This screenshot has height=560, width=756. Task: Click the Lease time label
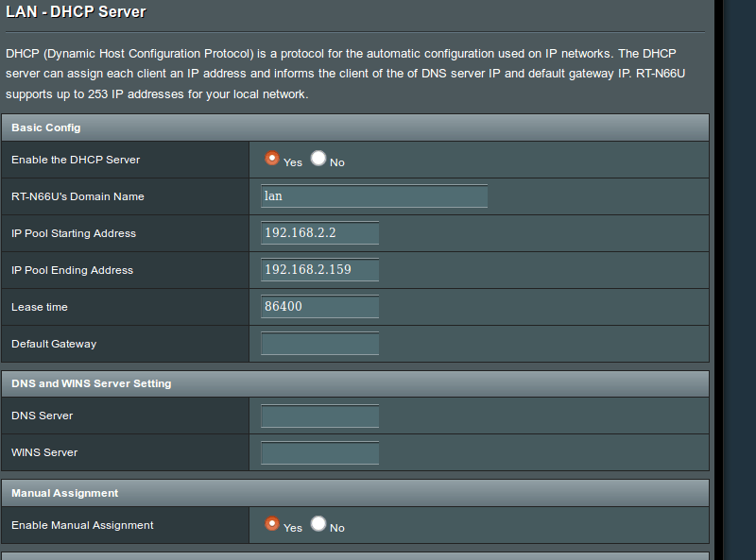tap(40, 307)
